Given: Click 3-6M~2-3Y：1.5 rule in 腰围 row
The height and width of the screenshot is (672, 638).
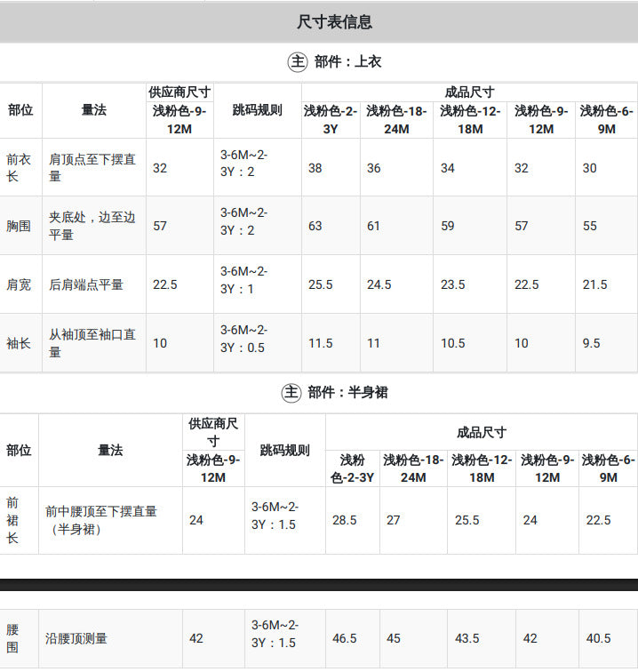Looking at the screenshot, I should (x=275, y=635).
